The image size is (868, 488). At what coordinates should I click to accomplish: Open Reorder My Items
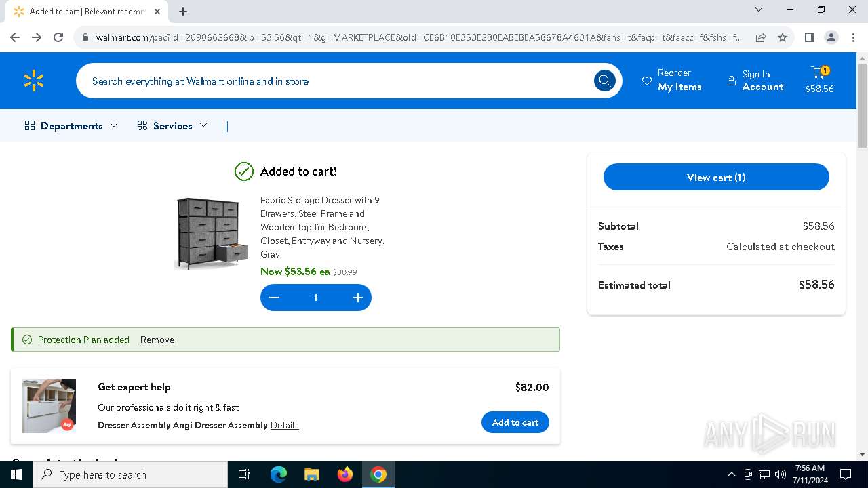coord(671,80)
